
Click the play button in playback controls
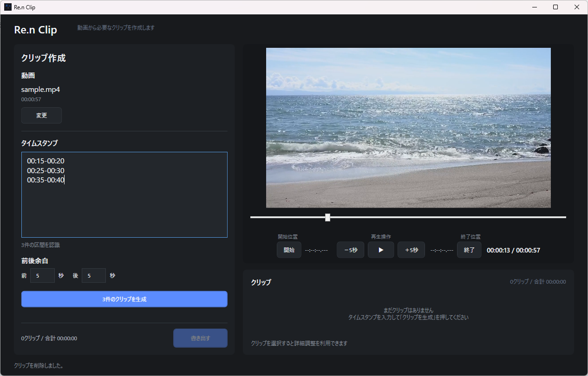point(381,250)
